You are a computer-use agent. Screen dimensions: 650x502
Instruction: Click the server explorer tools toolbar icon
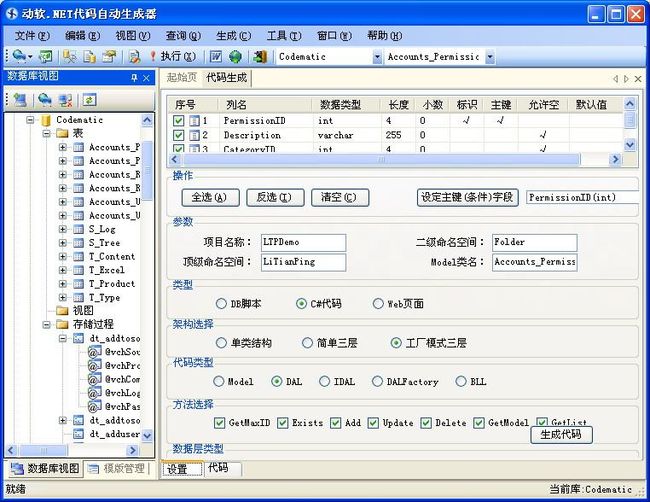pyautogui.click(x=70, y=56)
